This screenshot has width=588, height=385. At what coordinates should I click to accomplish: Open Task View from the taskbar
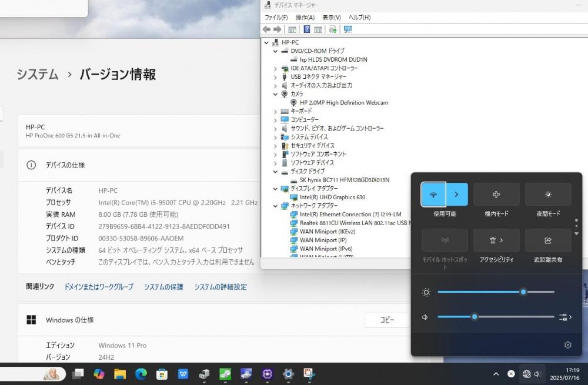[78, 374]
